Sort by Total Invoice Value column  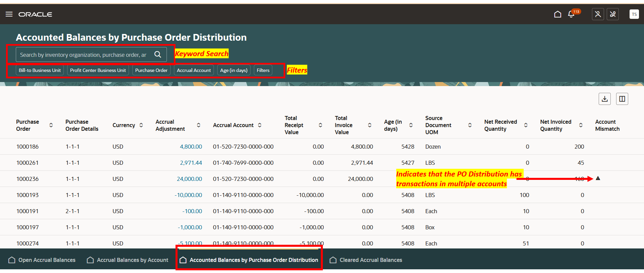click(x=370, y=125)
